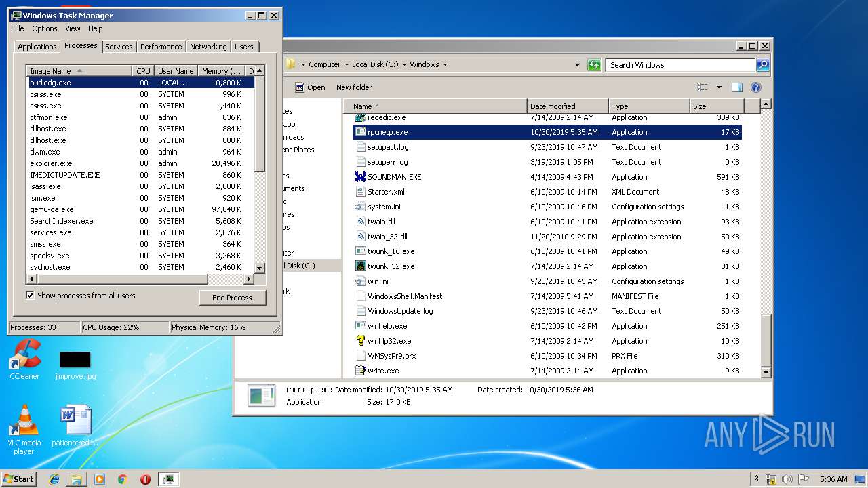Select the qemu-ga.exe process row
The width and height of the screenshot is (868, 488).
[x=141, y=209]
